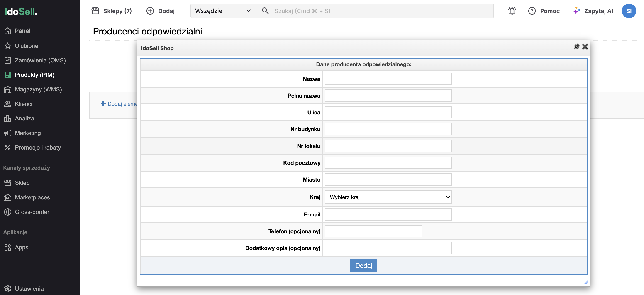Go to Ulubione menu item
This screenshot has height=295, width=644.
tap(27, 46)
